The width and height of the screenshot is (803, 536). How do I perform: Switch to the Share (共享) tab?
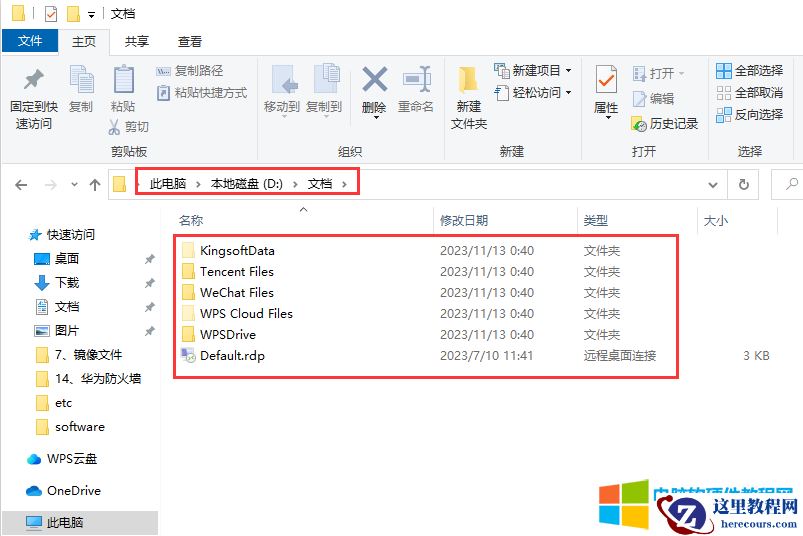tap(137, 41)
